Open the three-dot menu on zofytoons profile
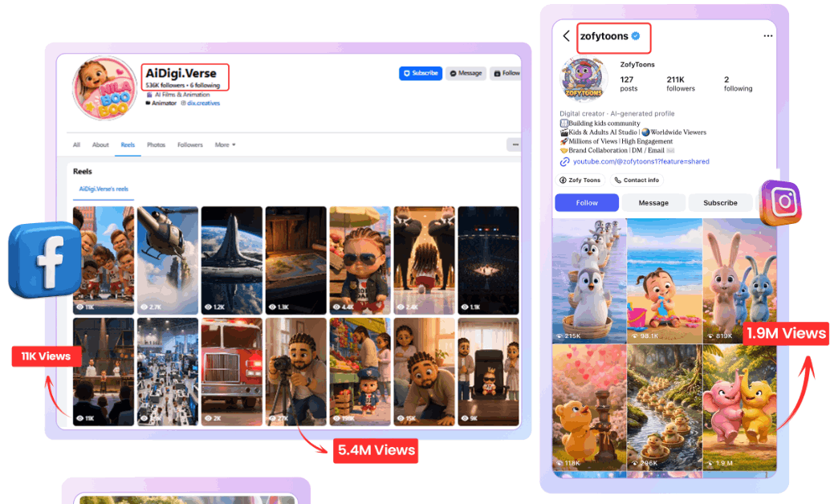 (x=767, y=36)
